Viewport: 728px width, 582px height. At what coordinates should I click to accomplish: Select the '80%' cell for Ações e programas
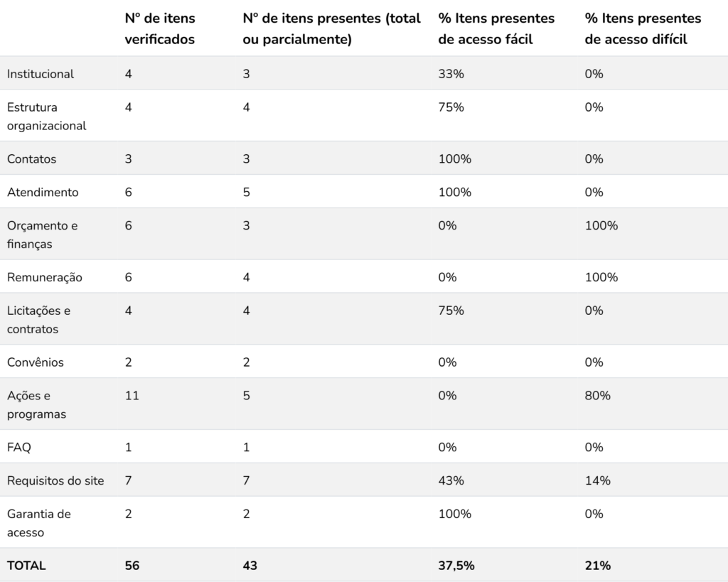[597, 396]
